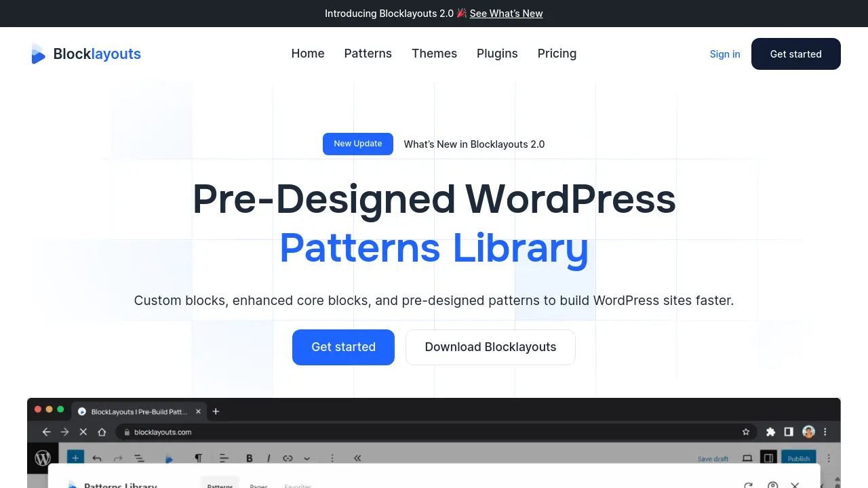This screenshot has height=488, width=868.
Task: Click the Sign in link
Action: [x=725, y=54]
